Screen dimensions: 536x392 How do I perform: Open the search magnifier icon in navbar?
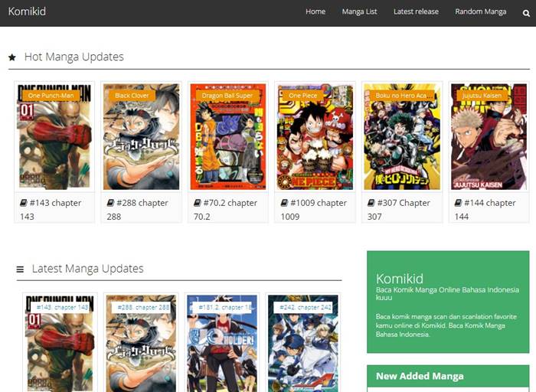pos(526,13)
